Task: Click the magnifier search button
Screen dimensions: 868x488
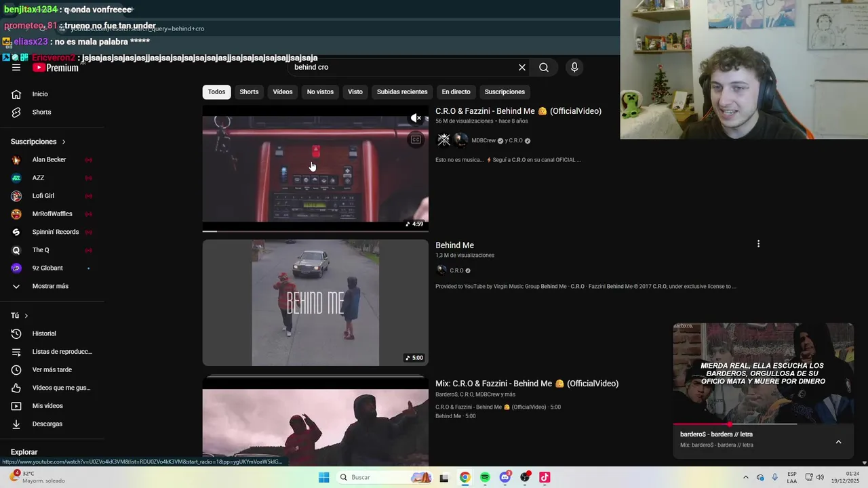Action: point(544,67)
